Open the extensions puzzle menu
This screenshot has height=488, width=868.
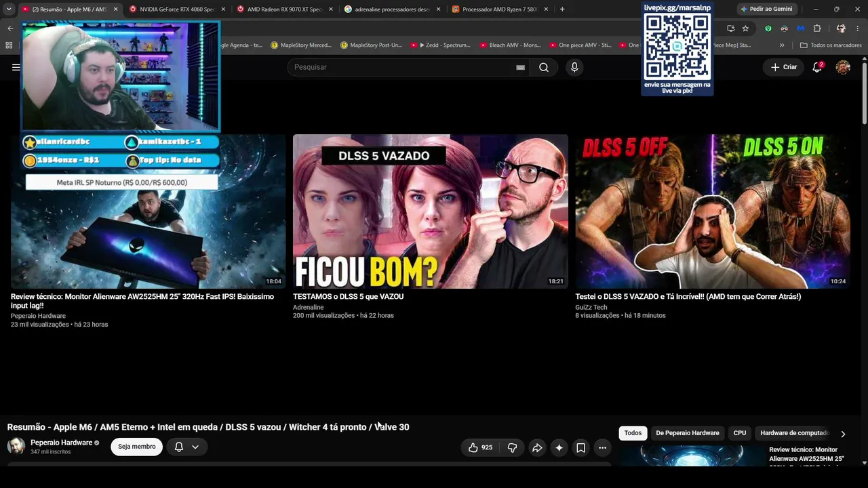pos(817,28)
